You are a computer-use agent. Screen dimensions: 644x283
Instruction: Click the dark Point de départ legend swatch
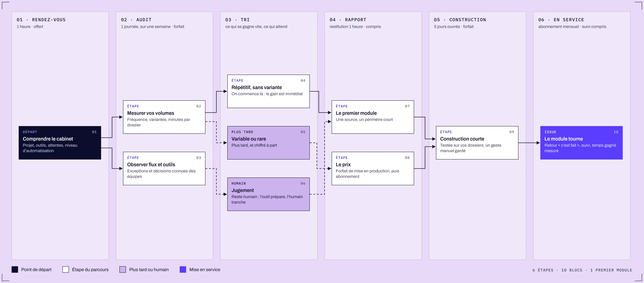[15, 269]
